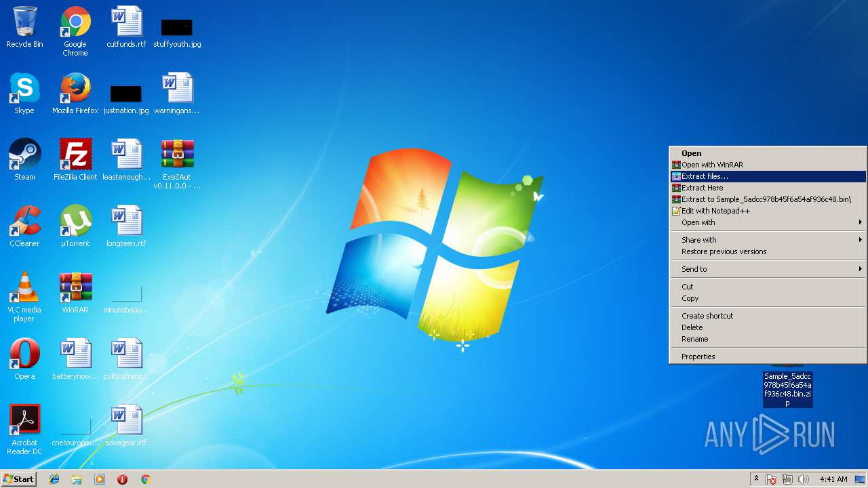The image size is (868, 488).
Task: Select the Skype desktop shortcut
Action: [x=24, y=94]
